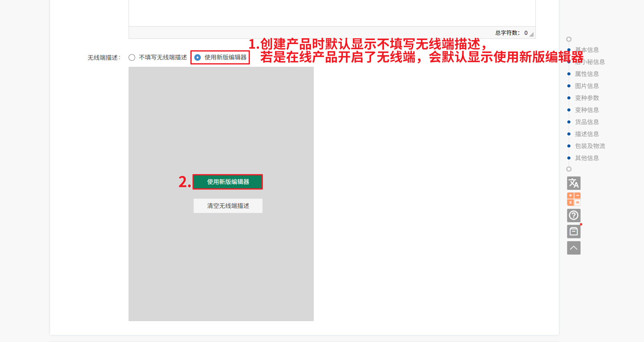Viewport: 644px width, 342px height.
Task: Go to 变种参数 in side navigation
Action: point(587,98)
